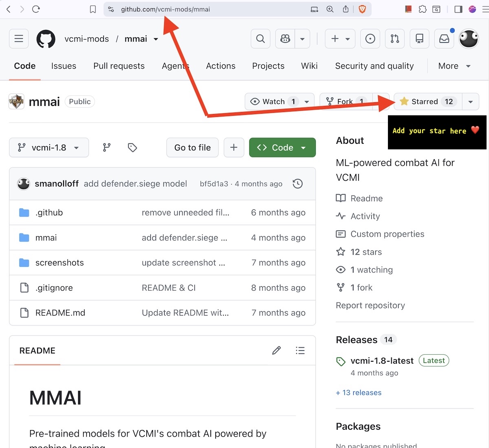View tags via the tag icon

tap(132, 147)
